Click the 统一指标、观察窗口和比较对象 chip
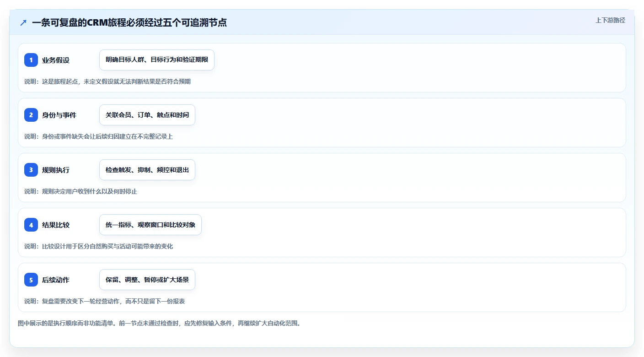644x357 pixels. tap(150, 225)
